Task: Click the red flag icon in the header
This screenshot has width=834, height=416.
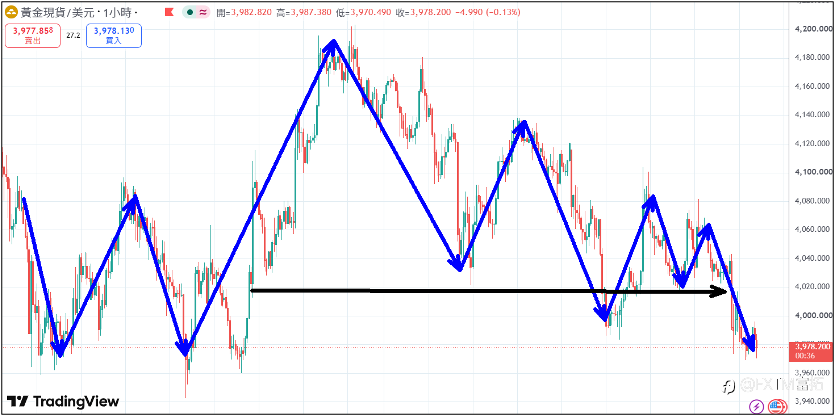Action: click(x=169, y=12)
